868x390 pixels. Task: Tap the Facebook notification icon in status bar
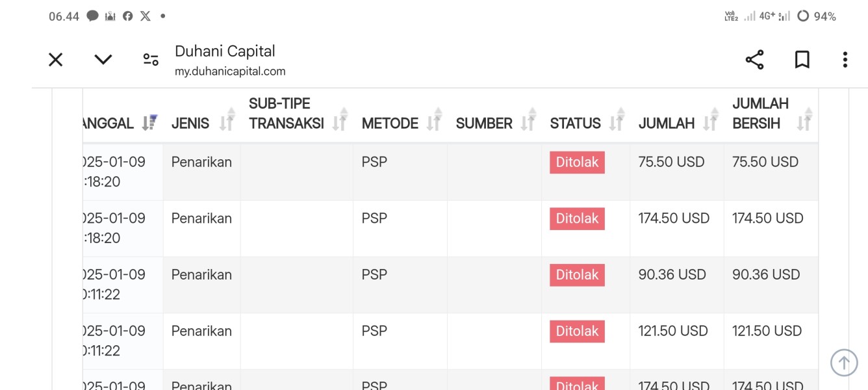[x=128, y=16]
